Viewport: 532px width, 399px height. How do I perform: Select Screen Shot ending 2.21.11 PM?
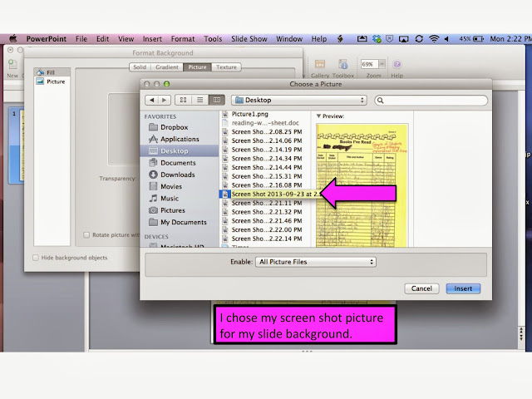click(267, 203)
